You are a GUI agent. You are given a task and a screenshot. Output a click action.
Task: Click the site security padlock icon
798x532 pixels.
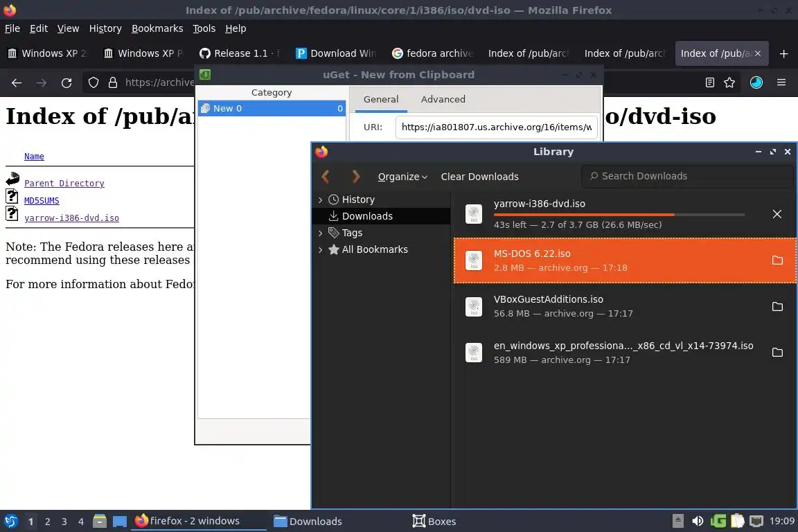tap(113, 82)
